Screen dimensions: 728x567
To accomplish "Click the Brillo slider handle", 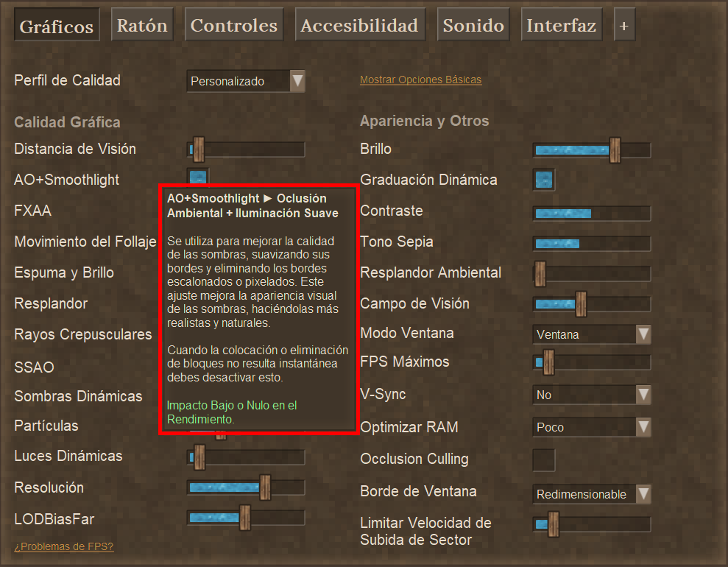I will (615, 150).
